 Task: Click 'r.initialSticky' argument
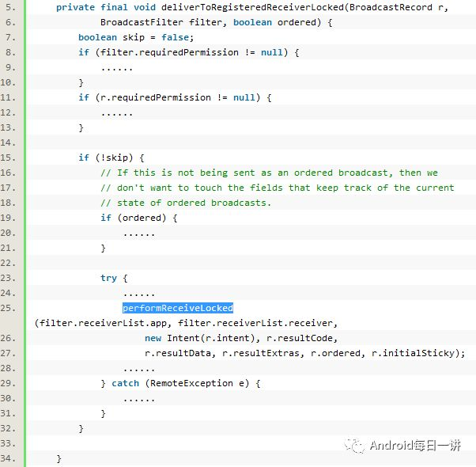(x=413, y=353)
